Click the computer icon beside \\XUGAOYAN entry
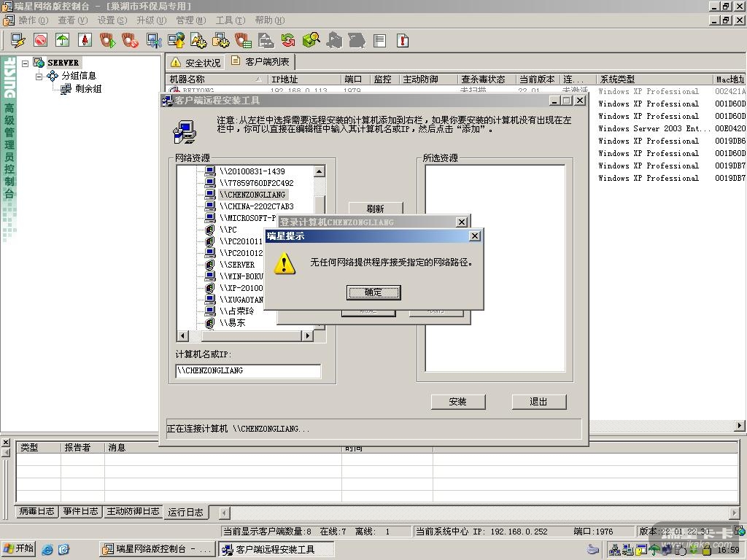 click(x=209, y=300)
